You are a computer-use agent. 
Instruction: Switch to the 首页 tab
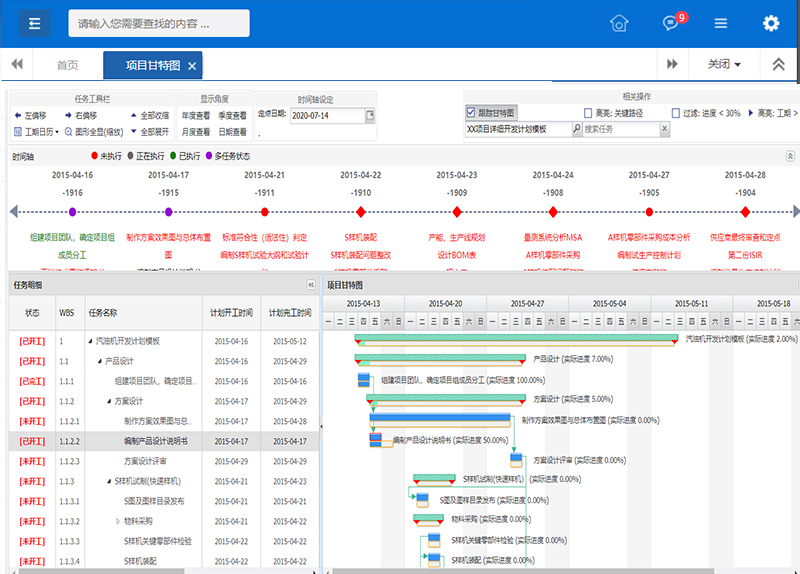pos(67,65)
